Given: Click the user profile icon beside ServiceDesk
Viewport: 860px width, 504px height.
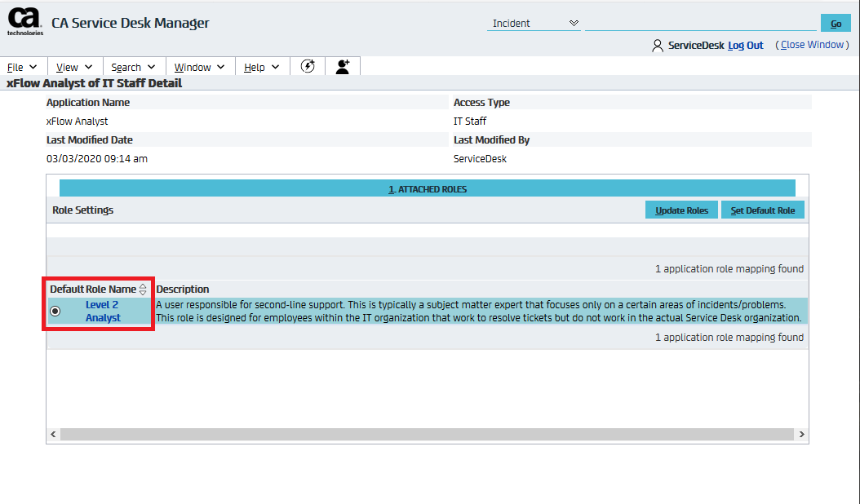Looking at the screenshot, I should pyautogui.click(x=657, y=46).
